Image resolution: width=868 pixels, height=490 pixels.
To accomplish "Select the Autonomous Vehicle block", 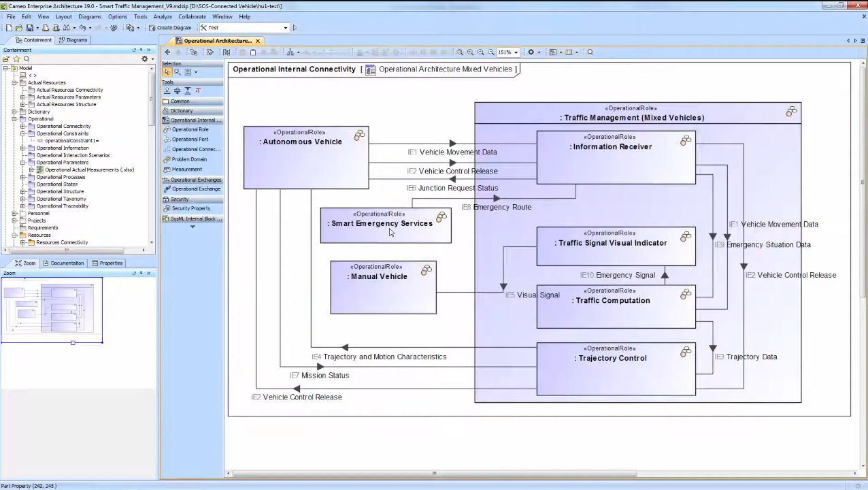I will coord(306,157).
